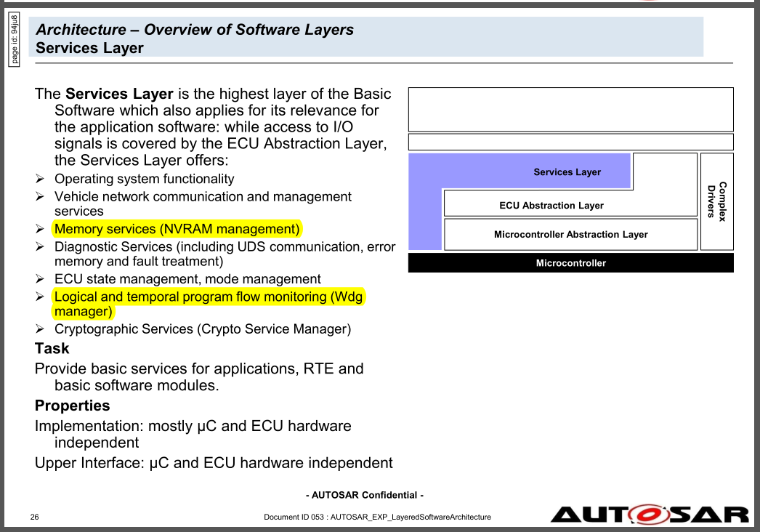Click the Document ID 053 footer link
This screenshot has height=532, width=760.
(x=377, y=517)
